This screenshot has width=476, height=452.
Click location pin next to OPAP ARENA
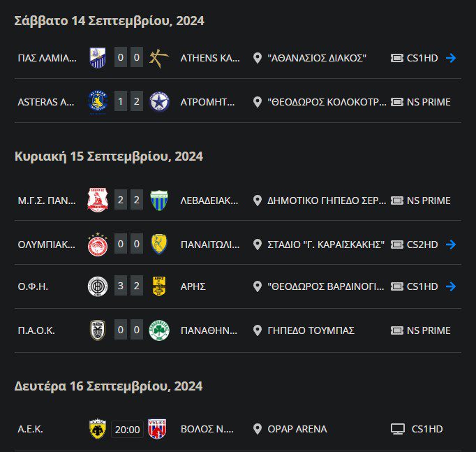point(257,429)
